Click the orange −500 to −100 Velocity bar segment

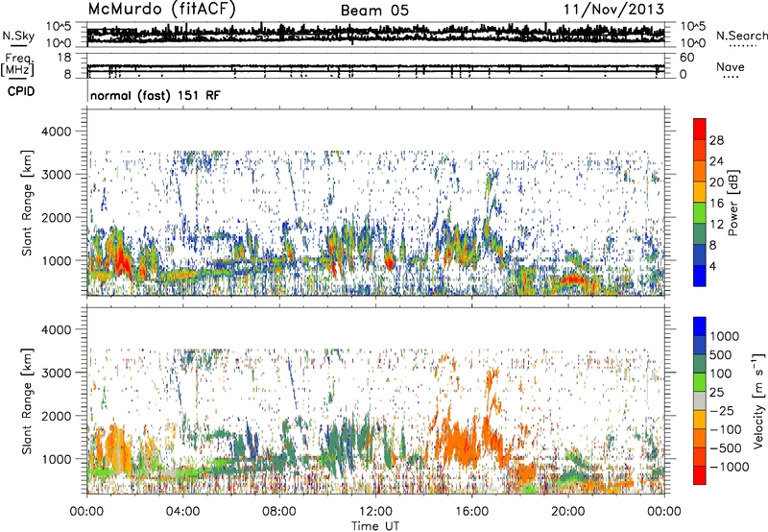coord(700,438)
